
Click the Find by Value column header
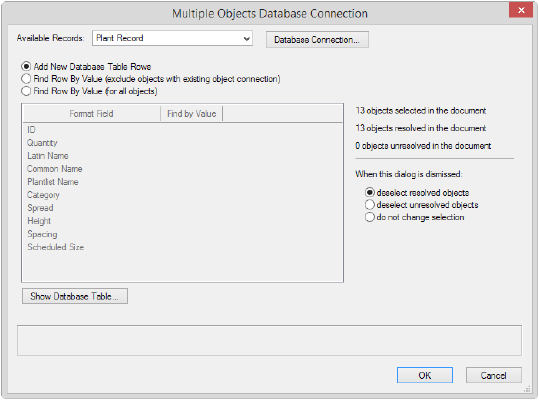tap(191, 113)
